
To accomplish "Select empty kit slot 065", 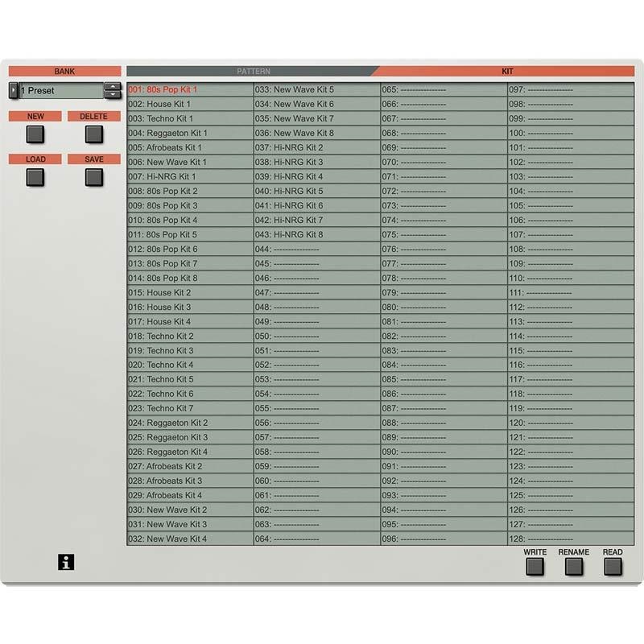I will (444, 89).
